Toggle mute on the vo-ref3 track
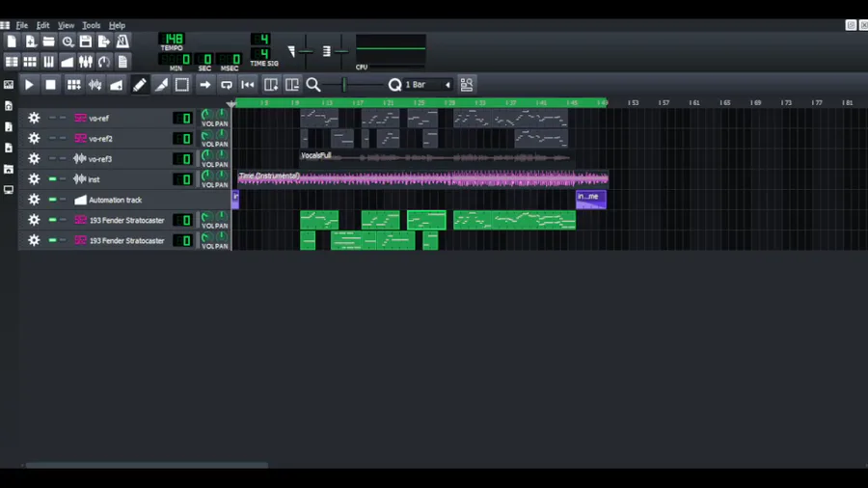The height and width of the screenshot is (488, 868). pos(53,159)
